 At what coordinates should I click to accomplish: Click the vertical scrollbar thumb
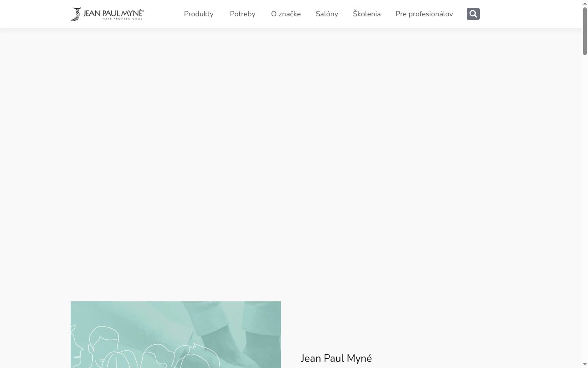pyautogui.click(x=585, y=31)
